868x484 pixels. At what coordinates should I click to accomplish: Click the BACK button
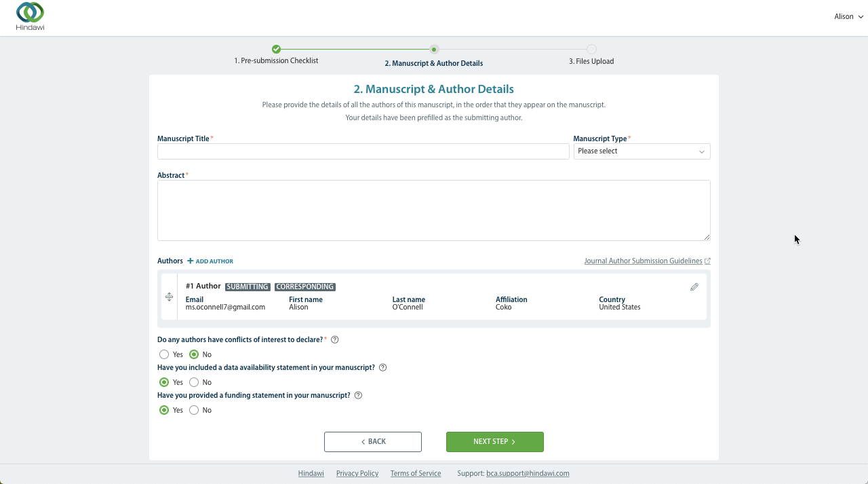point(373,441)
